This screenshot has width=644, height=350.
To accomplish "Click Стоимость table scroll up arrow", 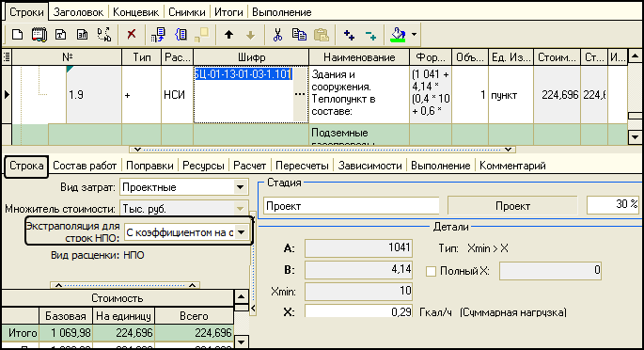I will point(241,296).
